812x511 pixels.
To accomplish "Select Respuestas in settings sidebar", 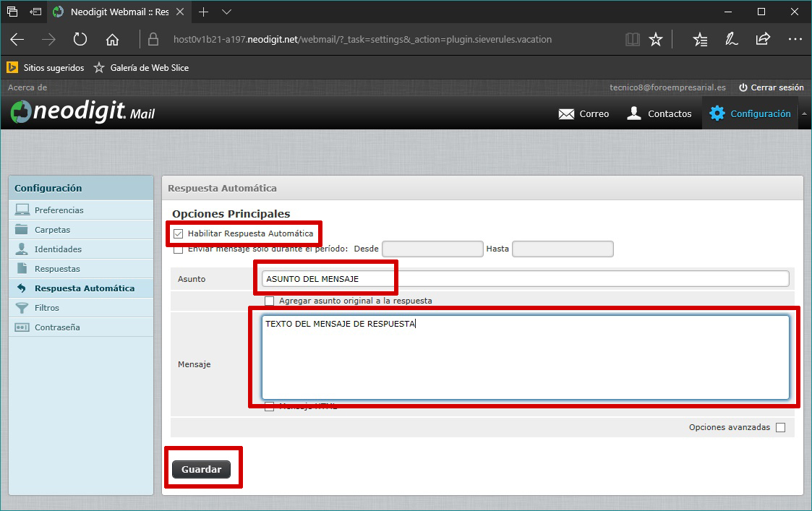I will pyautogui.click(x=81, y=269).
